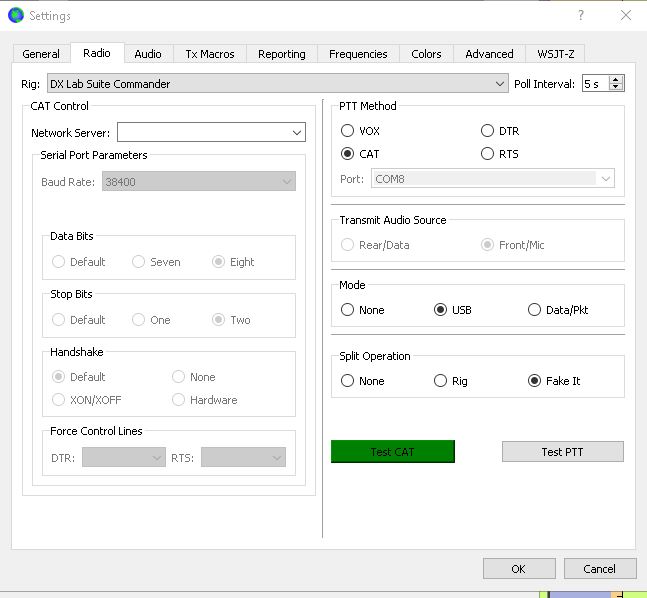Confirm settings with OK button
This screenshot has width=647, height=598.
pos(518,569)
